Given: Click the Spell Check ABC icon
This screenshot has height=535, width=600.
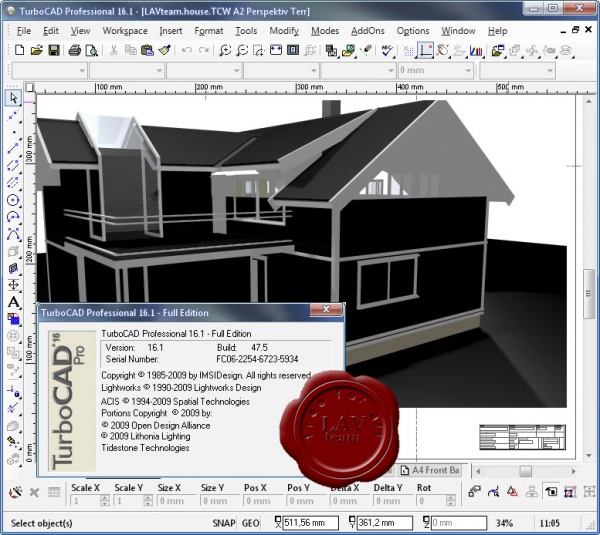Looking at the screenshot, I should click(x=387, y=50).
